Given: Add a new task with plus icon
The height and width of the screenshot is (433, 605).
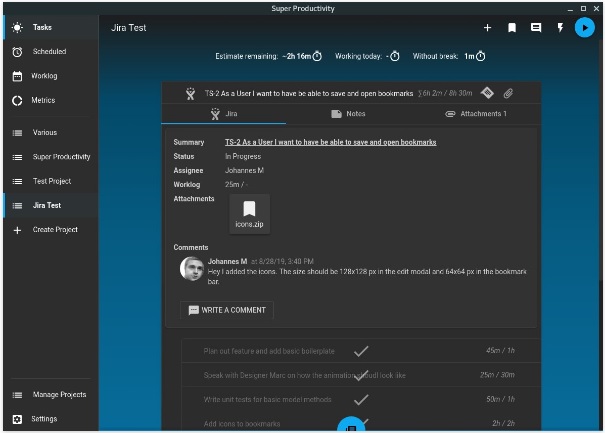Looking at the screenshot, I should [x=487, y=27].
